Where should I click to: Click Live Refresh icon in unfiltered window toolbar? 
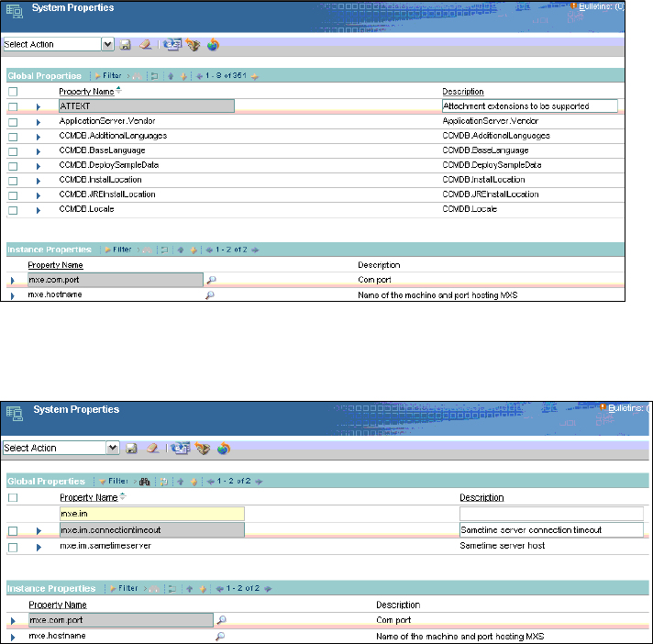point(172,45)
